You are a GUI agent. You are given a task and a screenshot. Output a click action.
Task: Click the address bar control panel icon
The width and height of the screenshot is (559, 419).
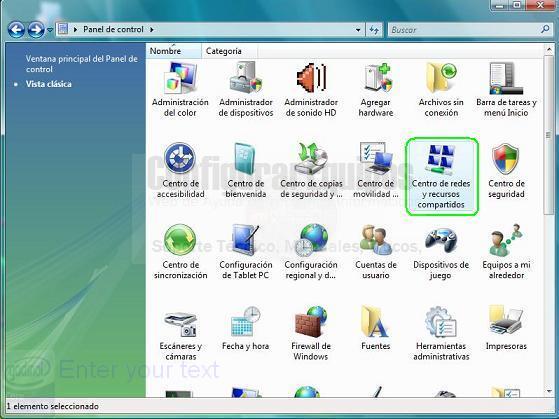coord(63,29)
